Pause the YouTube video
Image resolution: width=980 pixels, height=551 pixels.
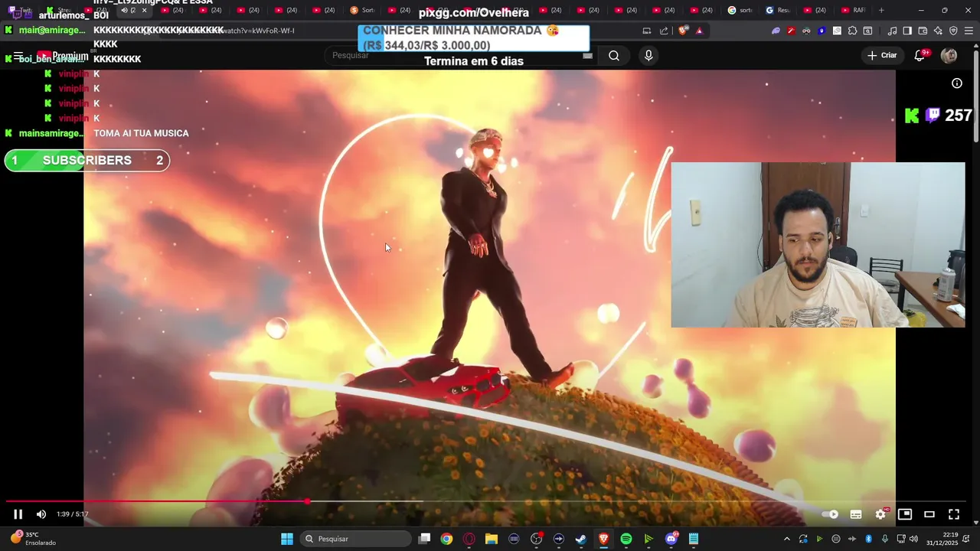point(18,514)
